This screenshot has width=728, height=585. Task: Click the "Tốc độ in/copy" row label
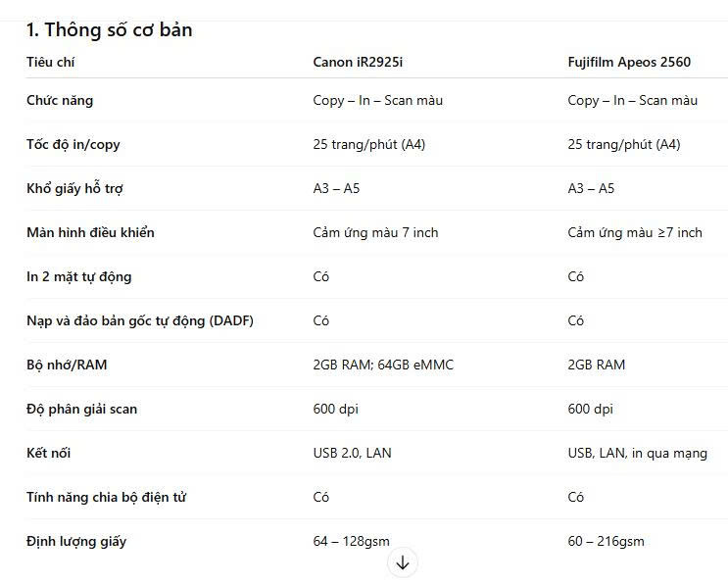pyautogui.click(x=73, y=144)
